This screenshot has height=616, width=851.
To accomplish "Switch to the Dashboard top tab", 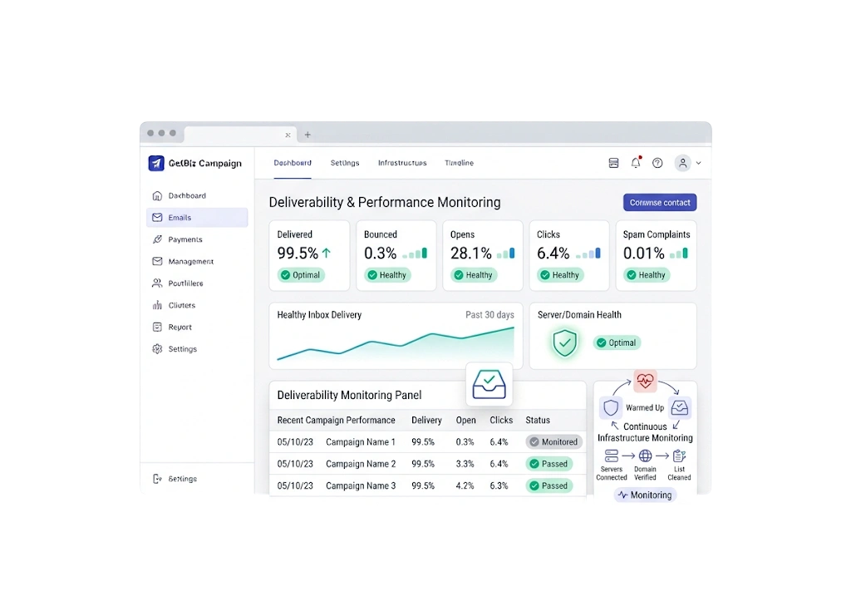I will click(x=293, y=163).
